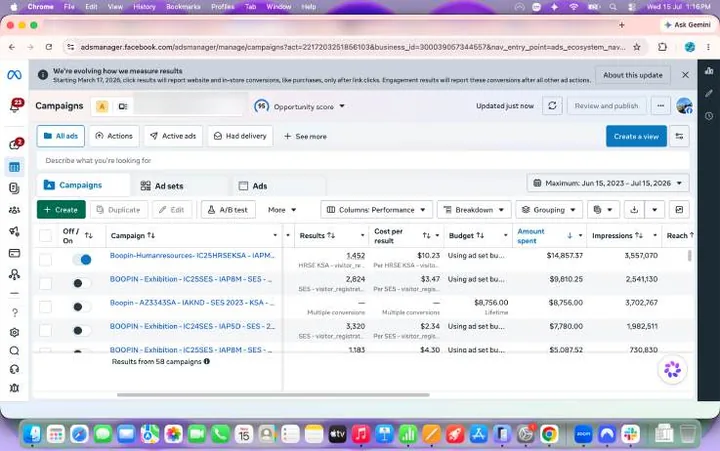Open view settings sliders icon
Image resolution: width=720 pixels, height=451 pixels.
679,136
